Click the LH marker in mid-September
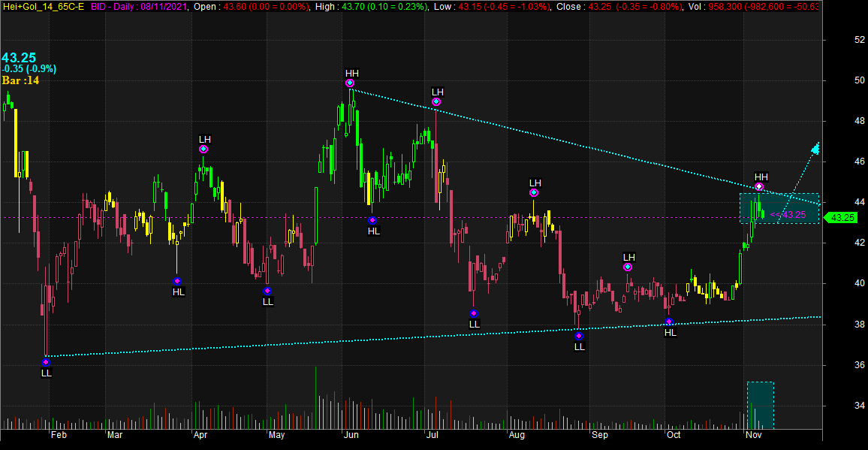Viewport: 868px width, 450px height. 628,267
